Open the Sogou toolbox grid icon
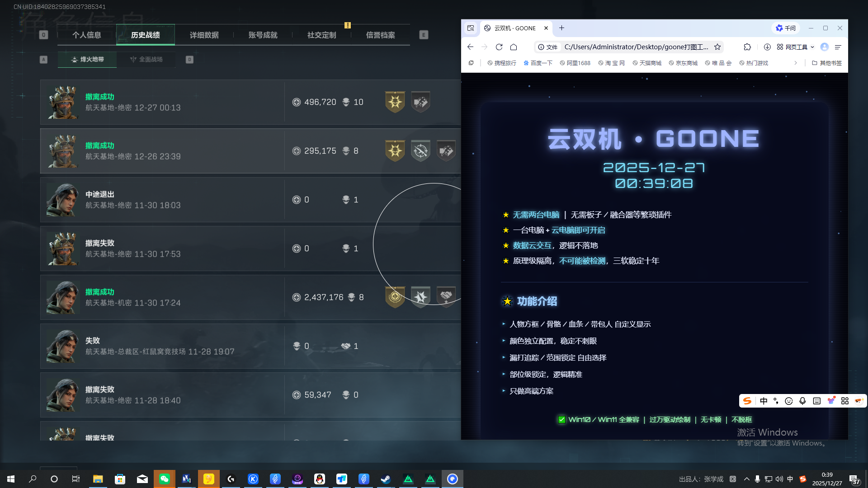 pos(844,401)
